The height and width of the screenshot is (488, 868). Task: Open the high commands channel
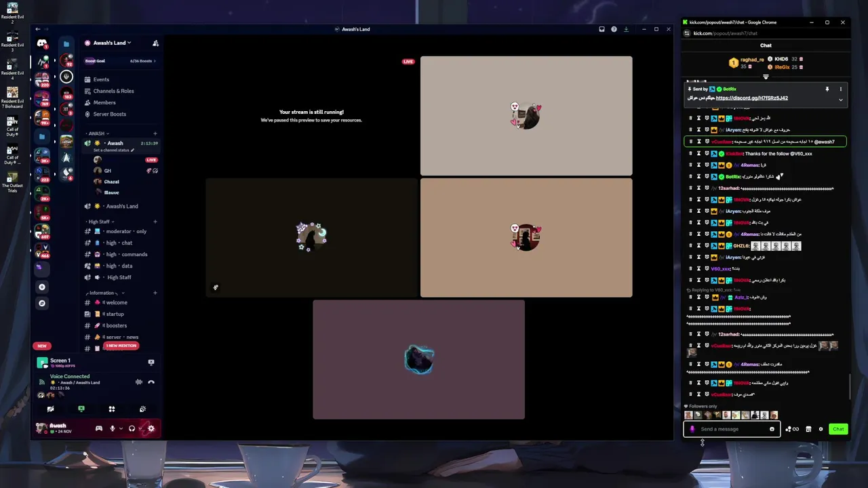click(121, 254)
